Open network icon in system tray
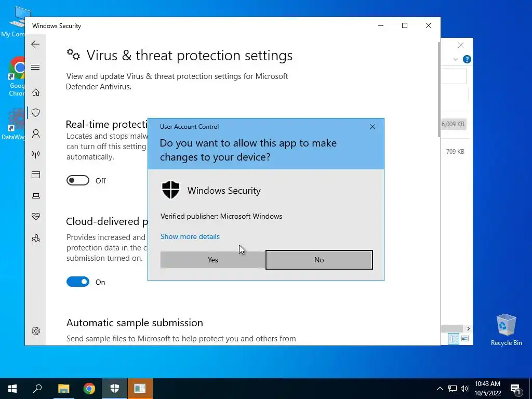This screenshot has width=532, height=399. pos(453,389)
